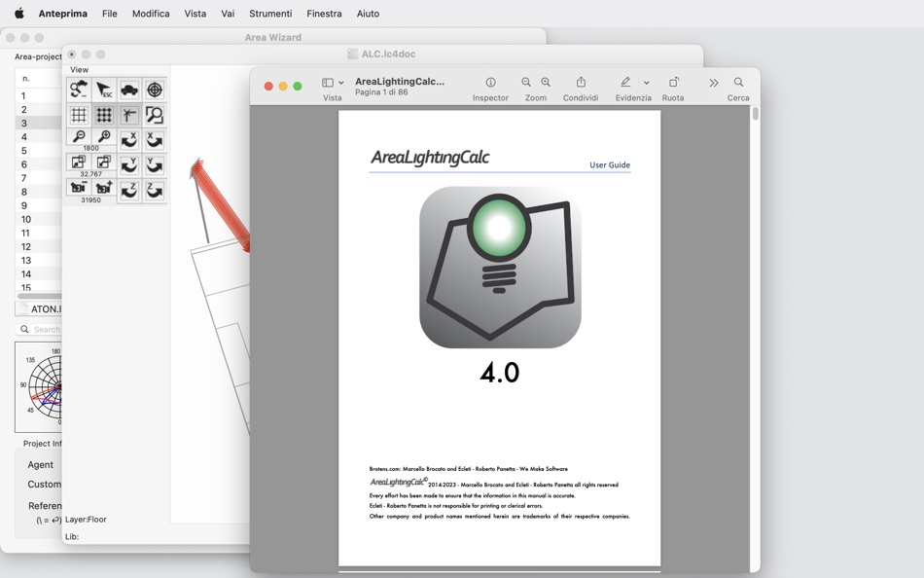The width and height of the screenshot is (924, 578).
Task: Click the camera plus icon
Action: [x=104, y=188]
